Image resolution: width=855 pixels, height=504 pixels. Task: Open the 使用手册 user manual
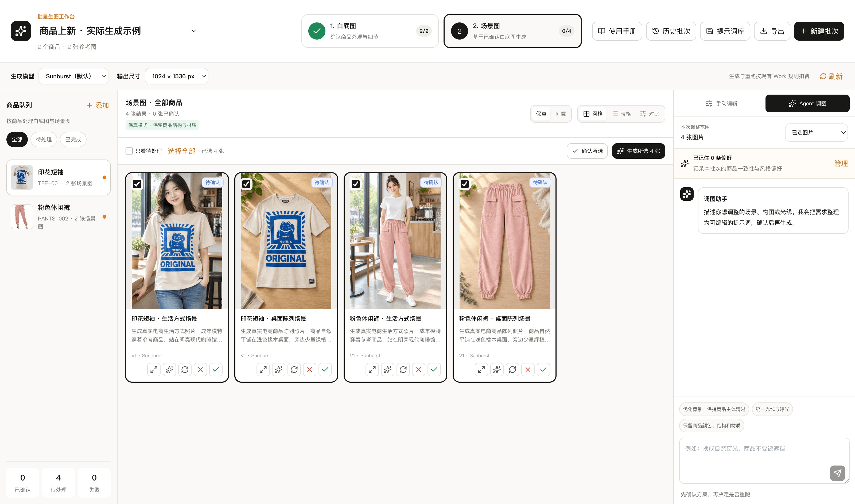617,31
